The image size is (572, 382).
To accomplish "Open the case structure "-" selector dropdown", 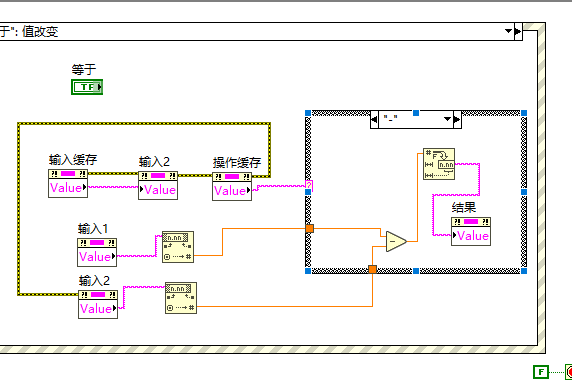I will point(447,119).
